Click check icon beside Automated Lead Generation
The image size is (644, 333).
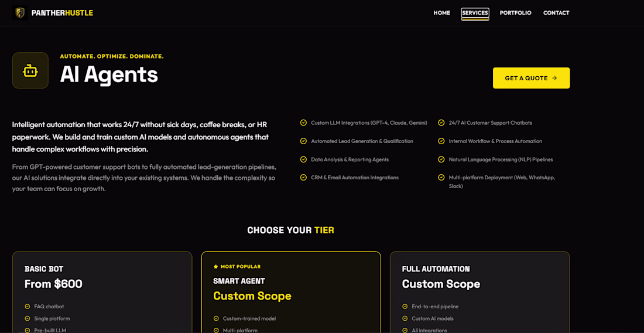point(303,141)
